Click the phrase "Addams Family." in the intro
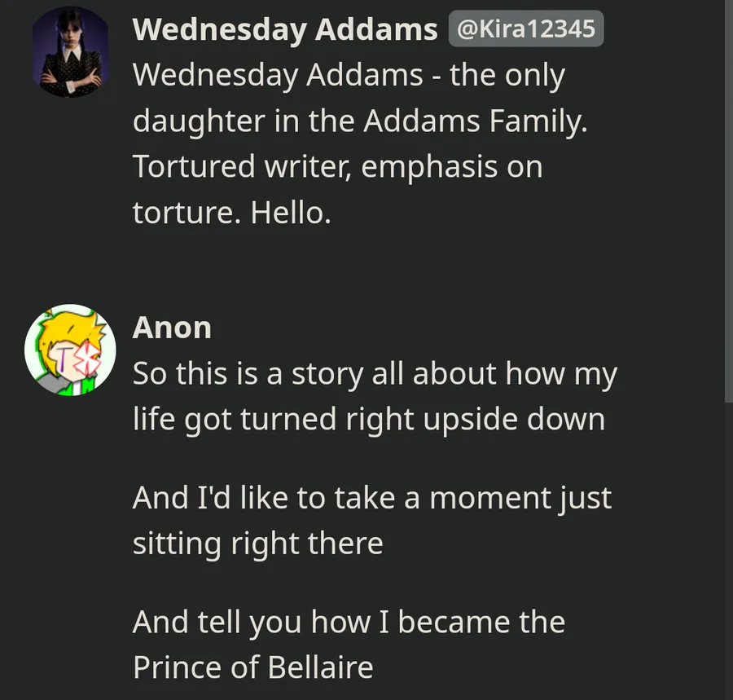 point(475,121)
